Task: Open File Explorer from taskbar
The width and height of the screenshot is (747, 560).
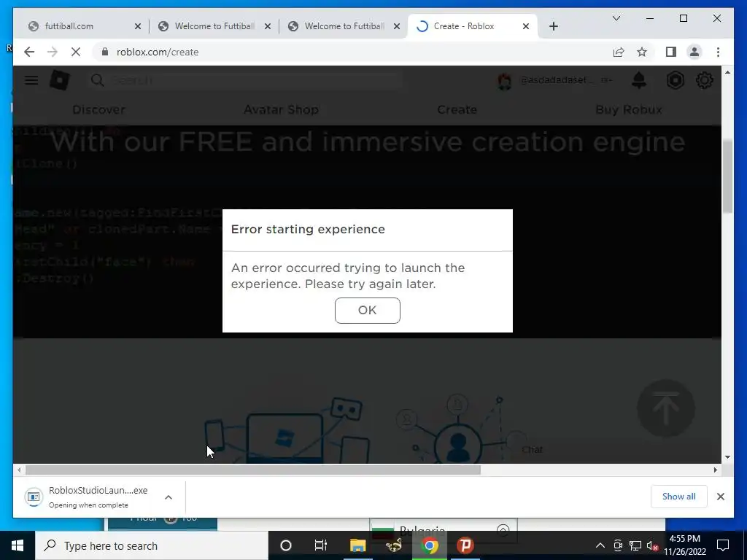Action: click(x=357, y=545)
